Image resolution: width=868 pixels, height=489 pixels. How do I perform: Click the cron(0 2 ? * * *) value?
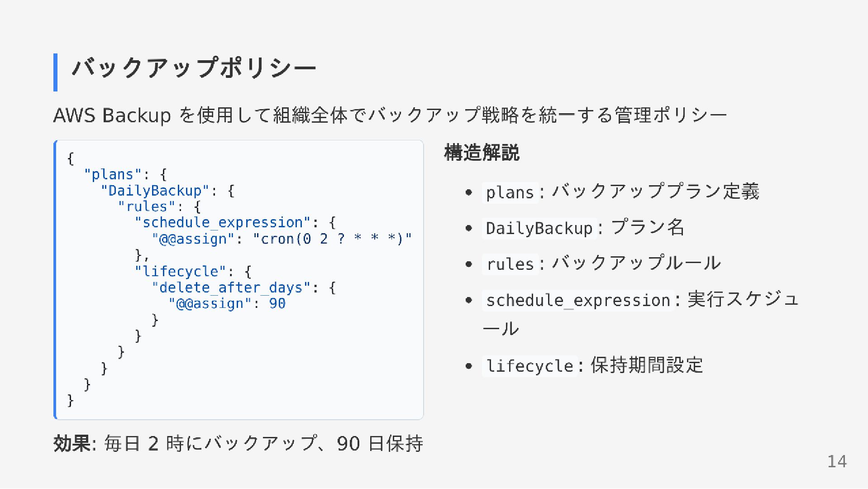[x=332, y=239]
